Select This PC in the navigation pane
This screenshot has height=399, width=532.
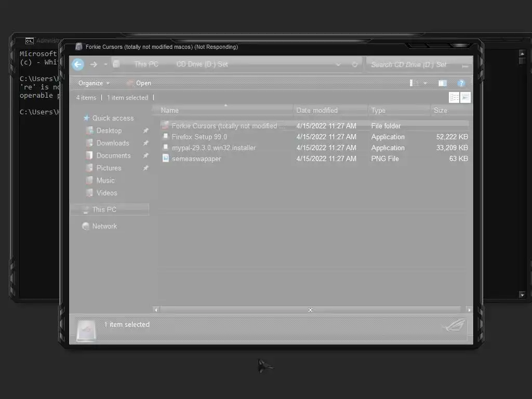coord(110,210)
